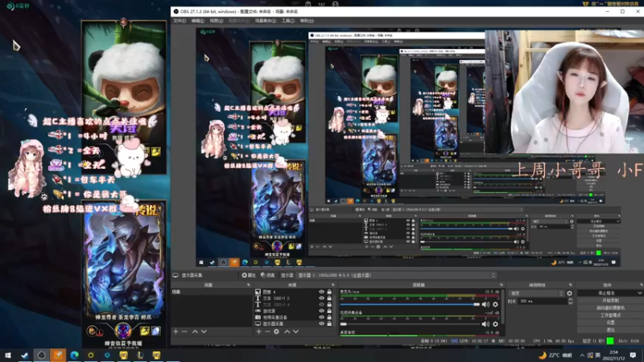Open the 文件(F) menu in OBS
644x362 pixels.
(x=180, y=21)
